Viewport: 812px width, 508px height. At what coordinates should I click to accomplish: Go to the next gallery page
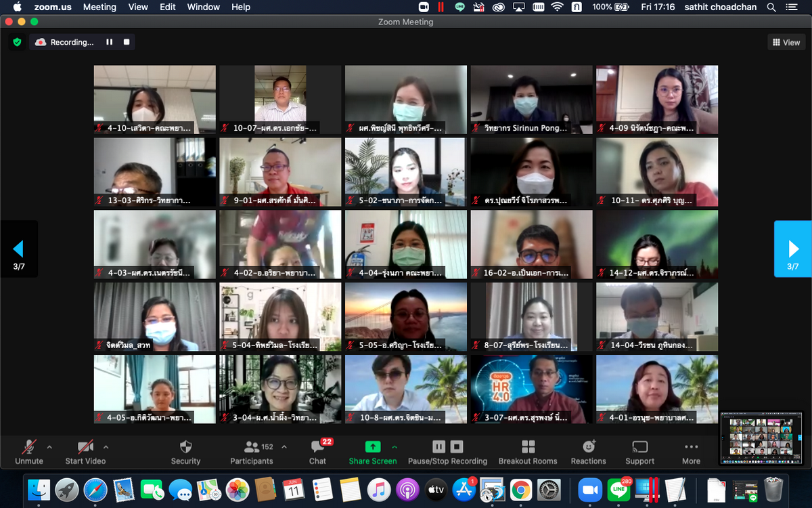(x=792, y=249)
